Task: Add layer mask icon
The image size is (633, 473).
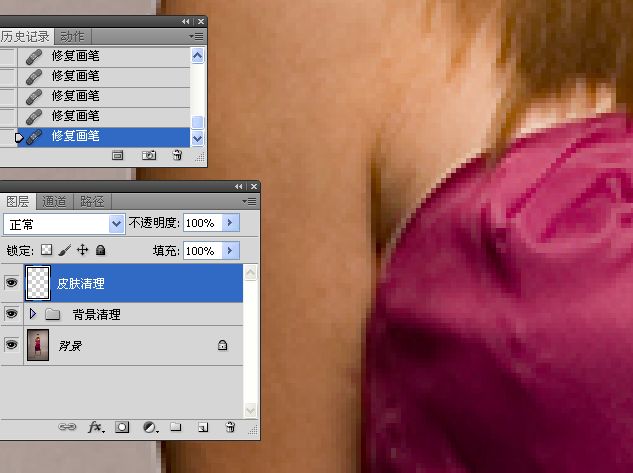Action: [122, 427]
